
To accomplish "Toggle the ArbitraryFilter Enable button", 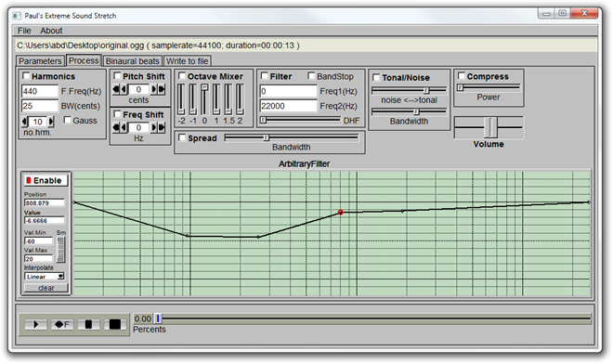I will click(46, 181).
